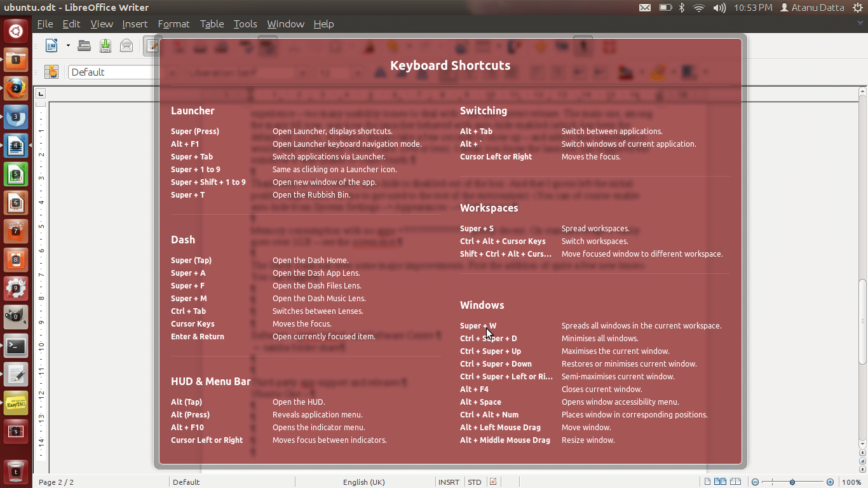This screenshot has width=868, height=488.
Task: Open LibreOffice Calc from the launcher
Action: (x=16, y=175)
